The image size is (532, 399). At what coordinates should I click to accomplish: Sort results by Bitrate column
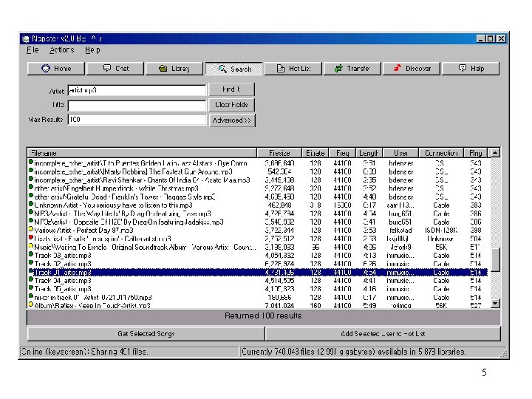pyautogui.click(x=316, y=153)
